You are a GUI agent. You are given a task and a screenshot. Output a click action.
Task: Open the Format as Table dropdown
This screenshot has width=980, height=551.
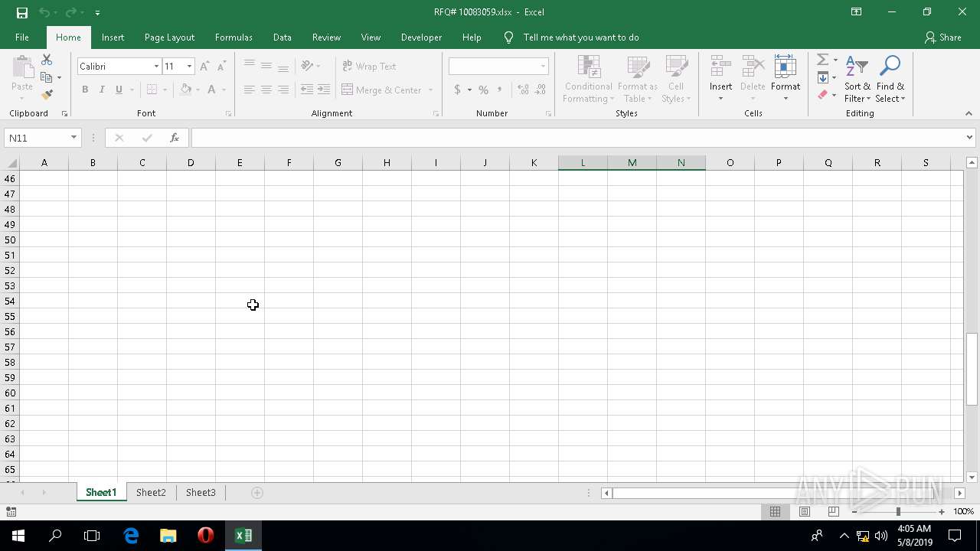coord(638,80)
